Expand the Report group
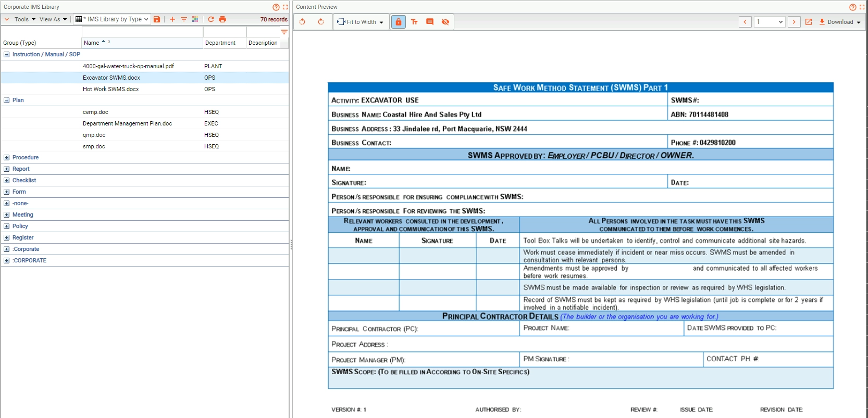868x418 pixels. coord(7,169)
